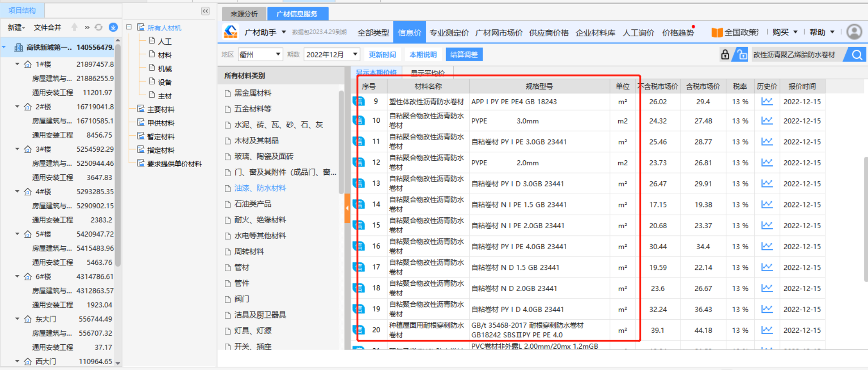Click the refresh icon in project toolbar
This screenshot has height=370, width=868.
point(98,27)
